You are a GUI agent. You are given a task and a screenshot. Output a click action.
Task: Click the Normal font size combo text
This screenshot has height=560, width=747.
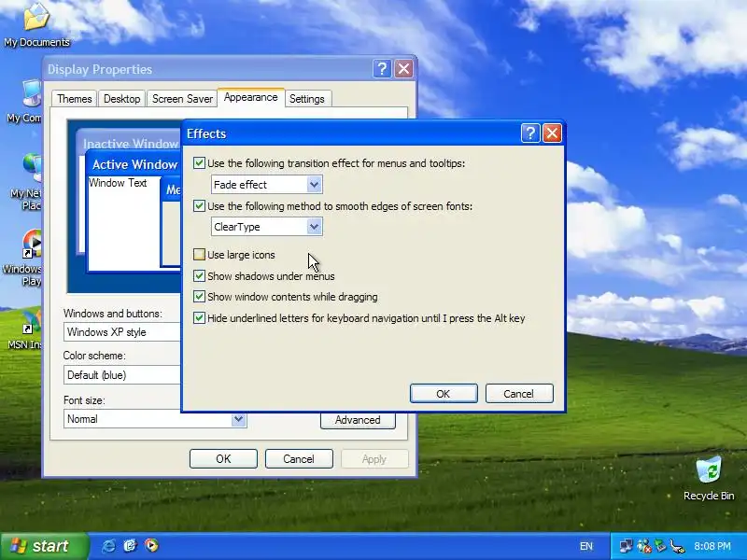pos(82,419)
